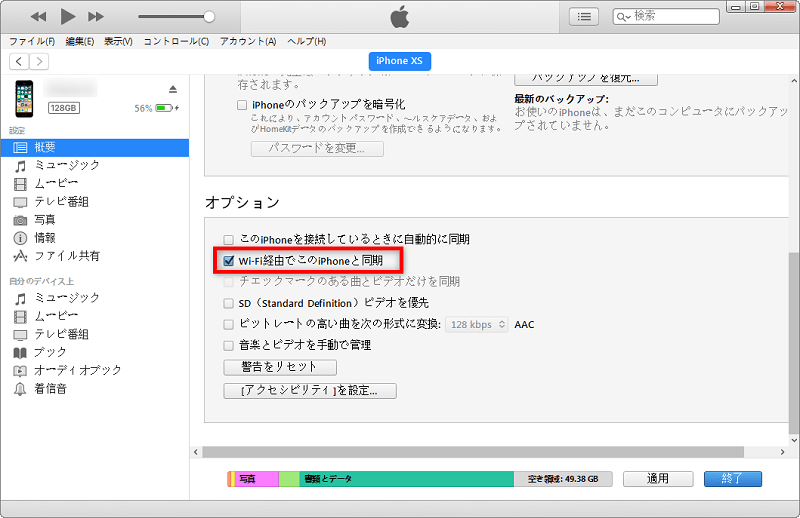Screen dimensions: 800x518
Task: Select 概要 summary in sidebar
Action: tap(94, 147)
